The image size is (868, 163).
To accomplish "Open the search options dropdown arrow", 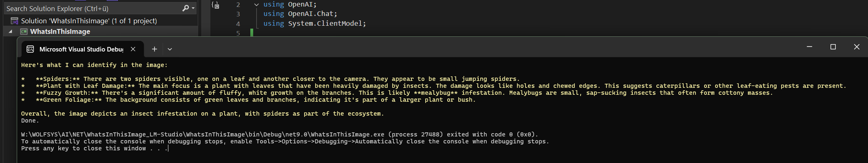I will 193,8.
